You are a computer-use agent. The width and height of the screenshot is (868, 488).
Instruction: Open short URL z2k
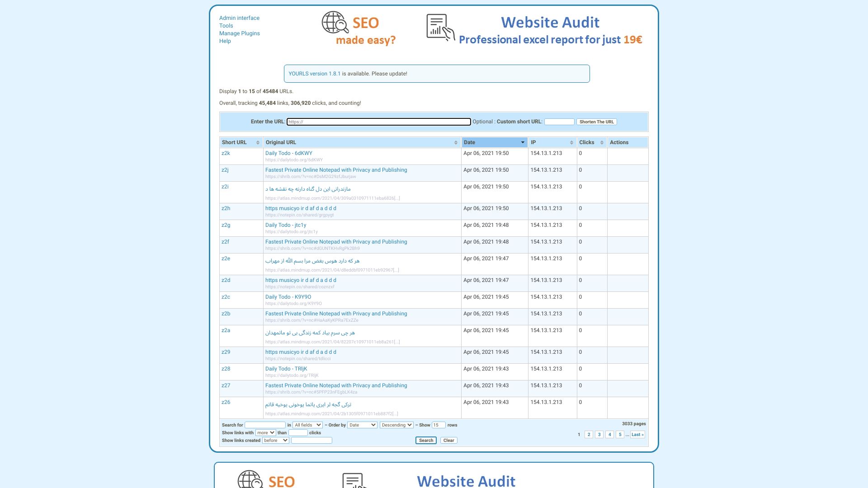coord(226,154)
